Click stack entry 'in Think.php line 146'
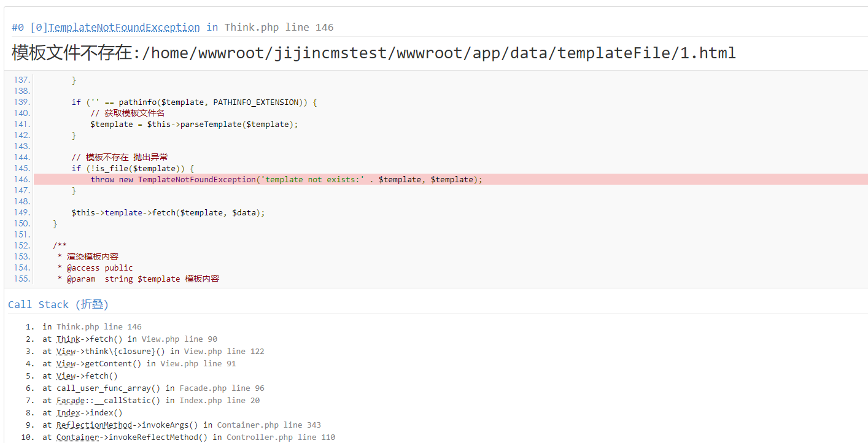Viewport: 868px width, 443px height. (x=92, y=326)
